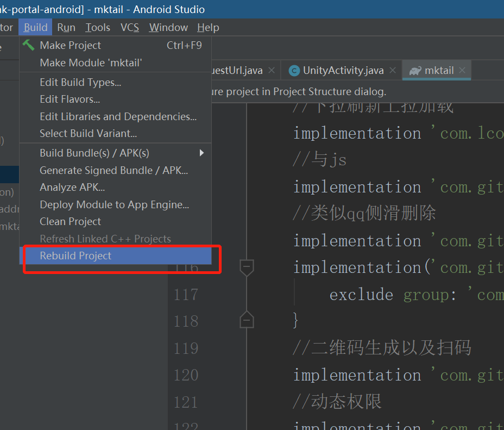Screen dimensions: 504x430
Task: Choose Clean Project
Action: pos(115,222)
